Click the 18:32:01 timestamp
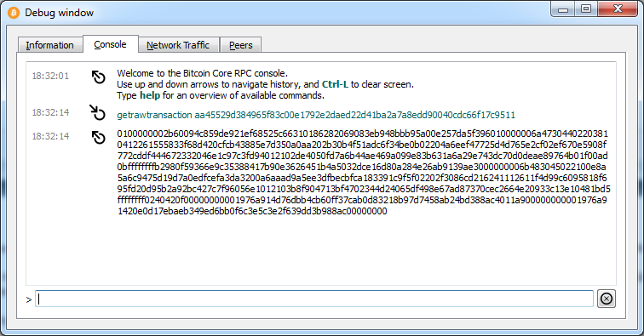 [x=50, y=76]
